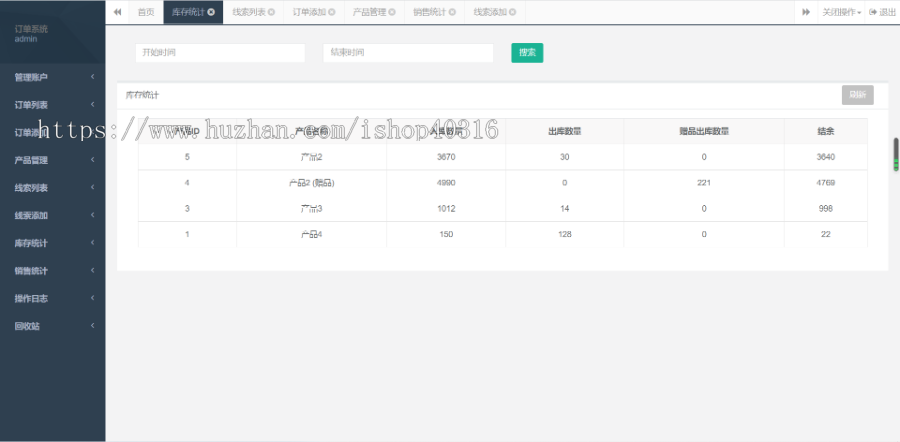
Task: Click the balance value 4769
Action: [x=825, y=183]
